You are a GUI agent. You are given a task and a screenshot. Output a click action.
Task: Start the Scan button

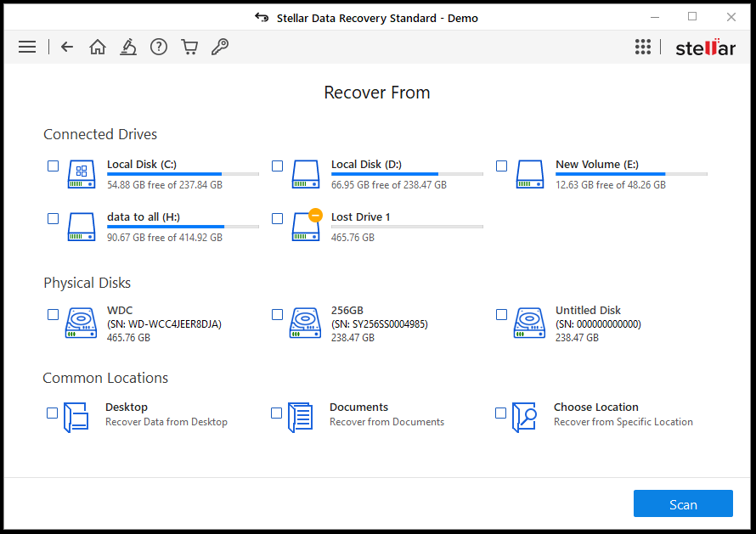683,504
